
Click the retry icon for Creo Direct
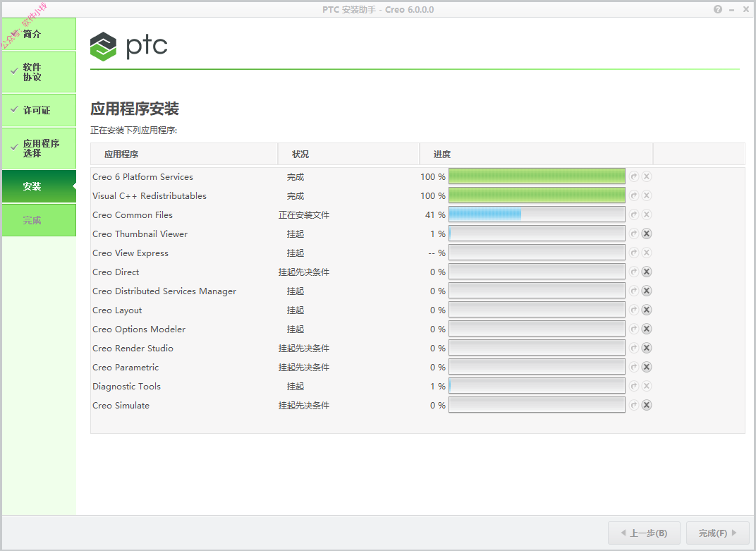pos(634,272)
